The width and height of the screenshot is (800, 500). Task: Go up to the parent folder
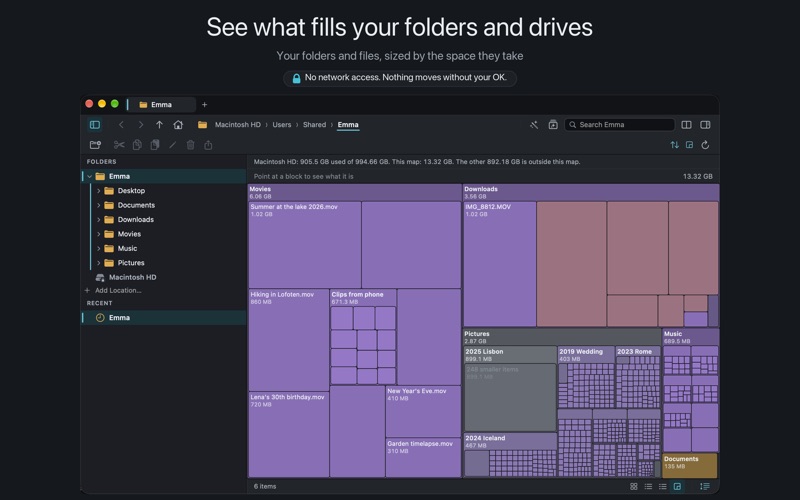(x=159, y=125)
